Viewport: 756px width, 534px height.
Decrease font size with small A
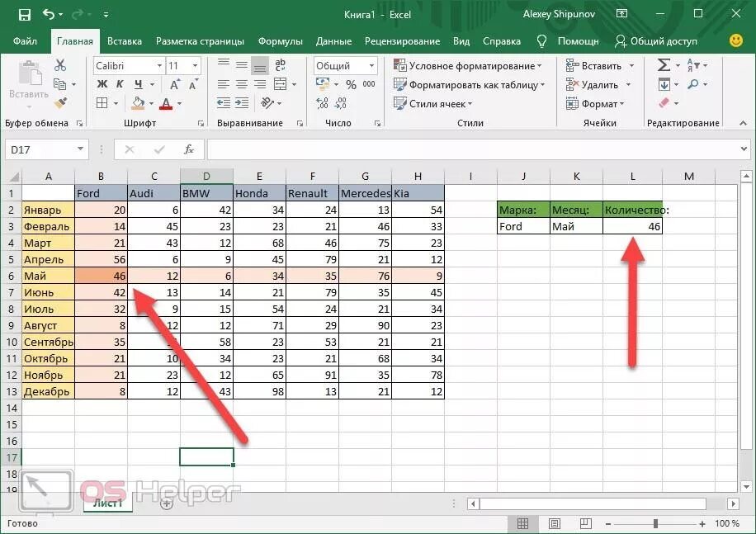pos(193,84)
